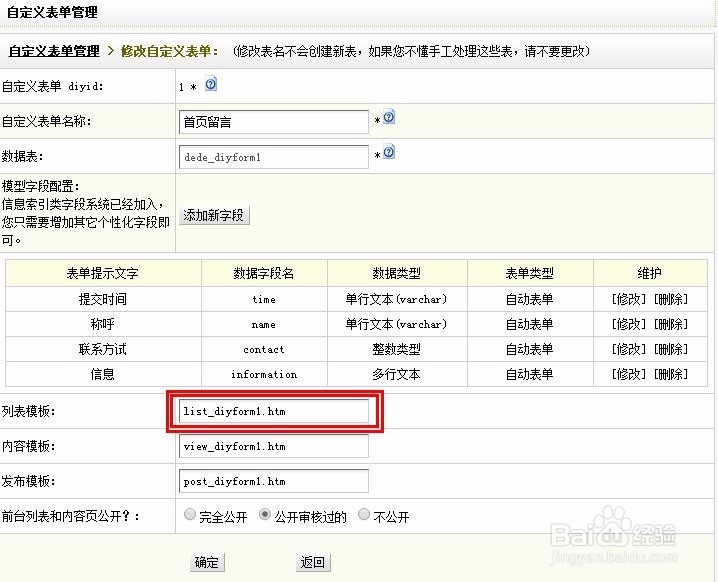The height and width of the screenshot is (582, 718).
Task: Click the field name 'contact'
Action: click(264, 349)
